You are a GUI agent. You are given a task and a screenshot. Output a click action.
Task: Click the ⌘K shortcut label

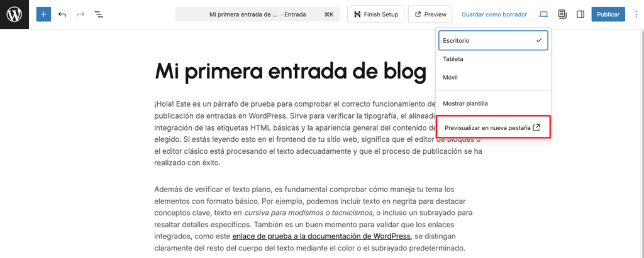(x=329, y=14)
